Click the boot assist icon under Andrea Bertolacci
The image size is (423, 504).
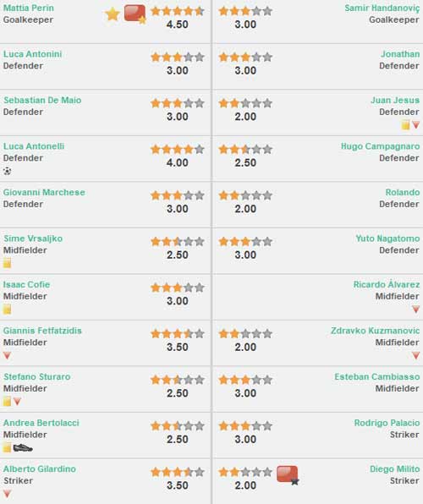click(23, 447)
